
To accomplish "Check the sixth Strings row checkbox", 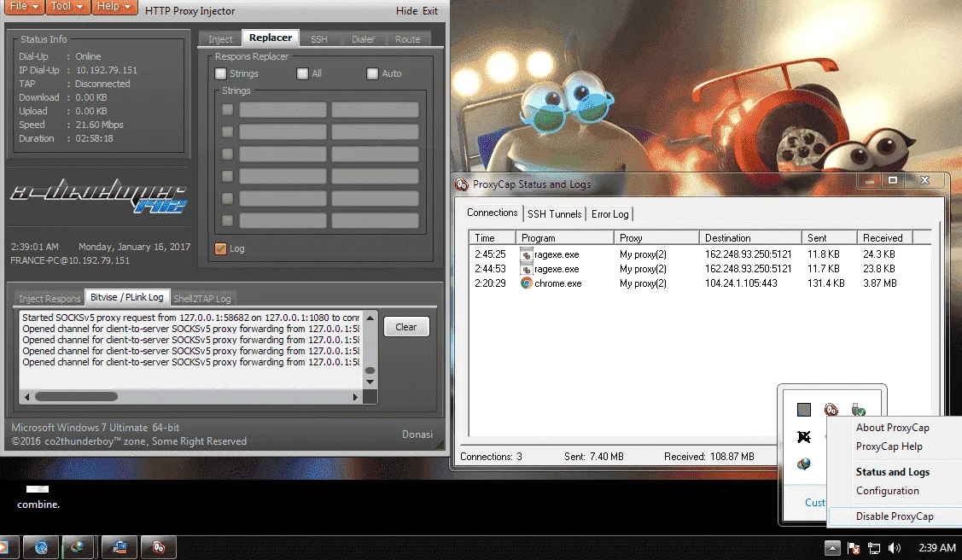I will tap(228, 220).
